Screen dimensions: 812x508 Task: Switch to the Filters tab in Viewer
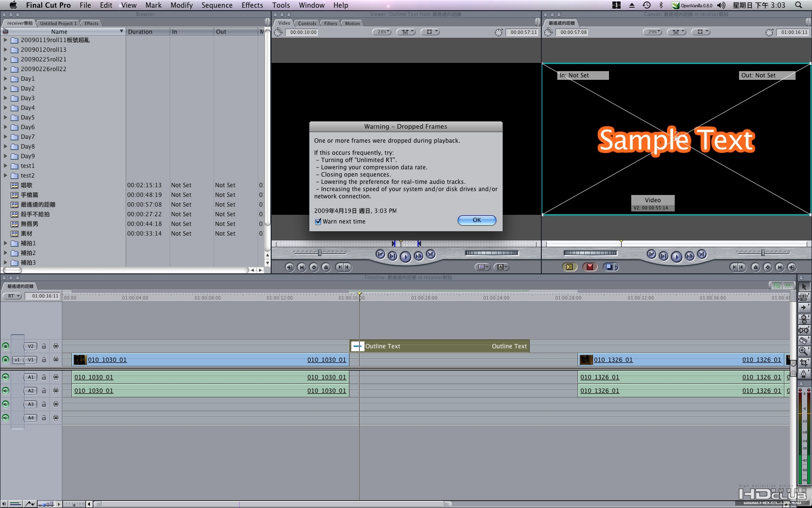331,23
